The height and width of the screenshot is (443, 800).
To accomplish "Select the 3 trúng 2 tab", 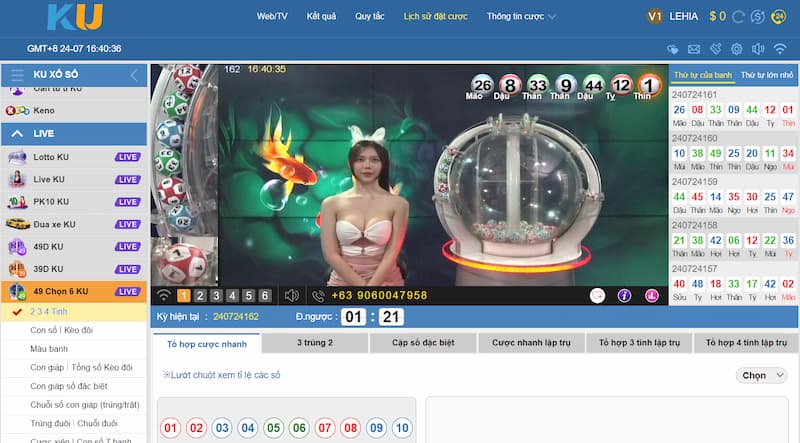I will 315,343.
